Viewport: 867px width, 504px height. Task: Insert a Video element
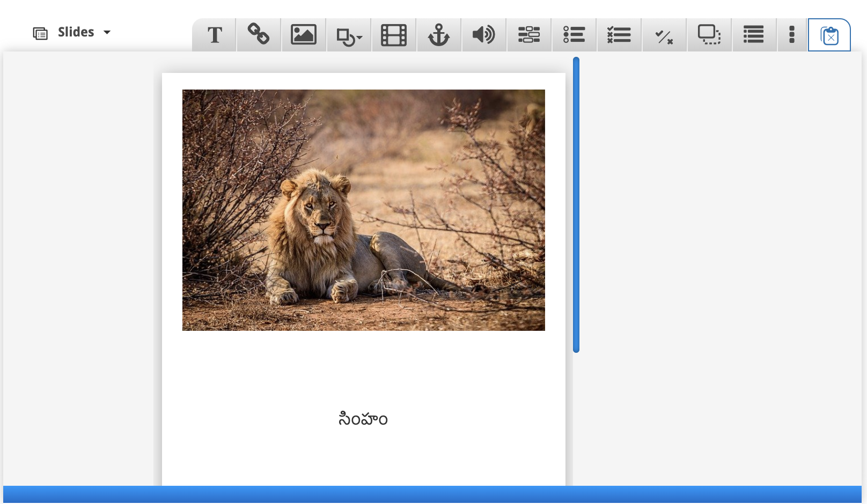tap(394, 35)
